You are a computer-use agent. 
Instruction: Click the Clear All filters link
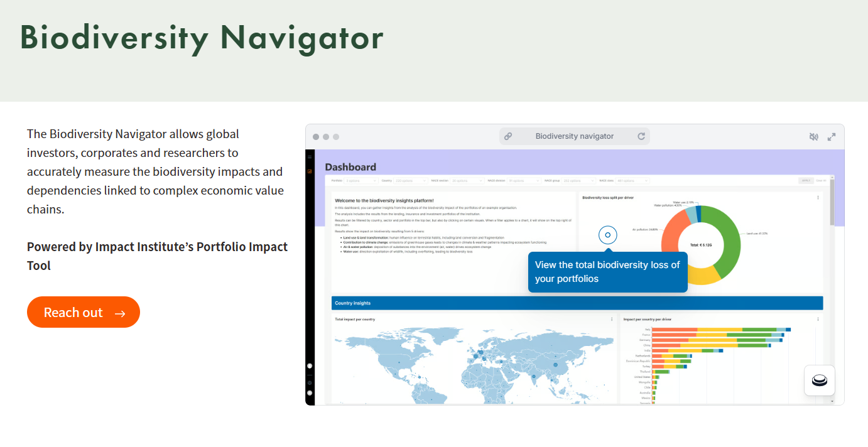pyautogui.click(x=821, y=181)
